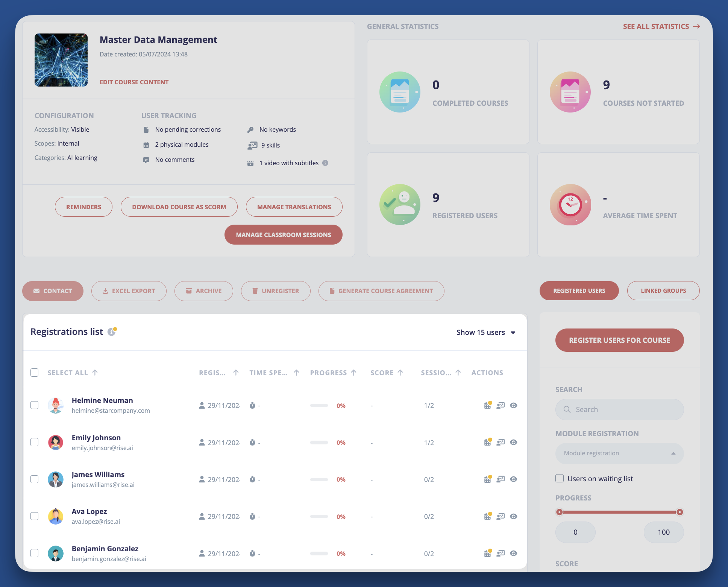Check the Select All checkbox
This screenshot has width=728, height=587.
(x=35, y=373)
